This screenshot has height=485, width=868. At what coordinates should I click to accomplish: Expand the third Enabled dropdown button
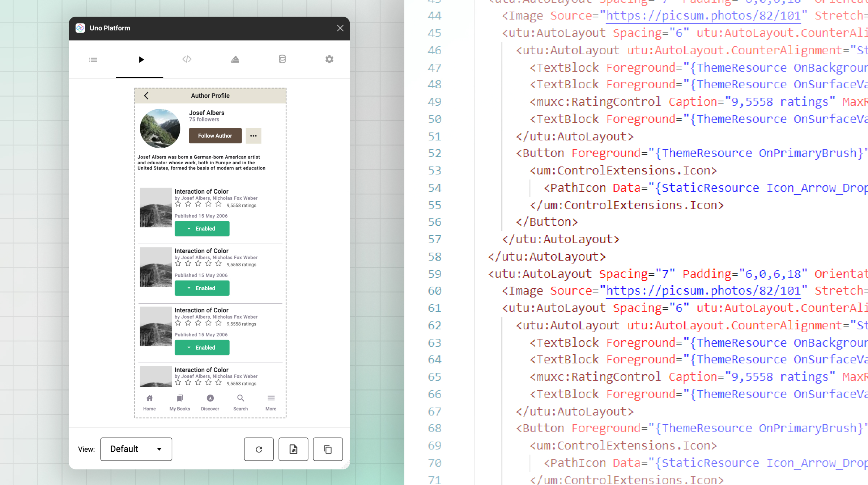point(202,347)
